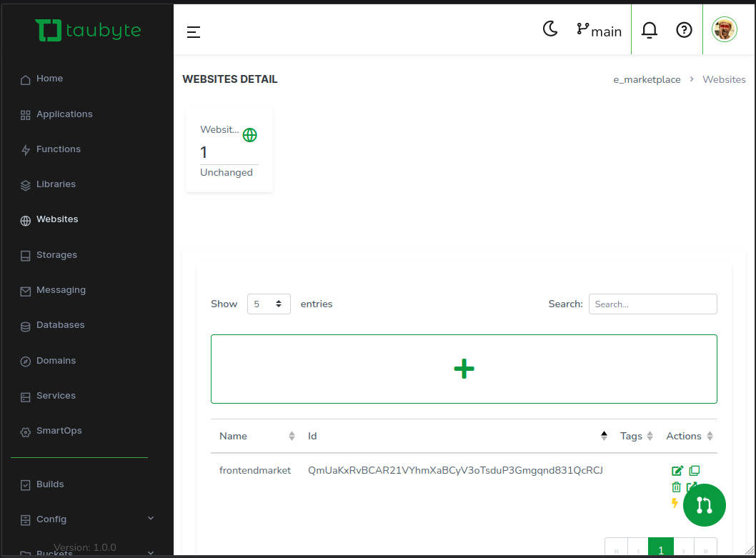Open Domains in sidebar

[56, 361]
